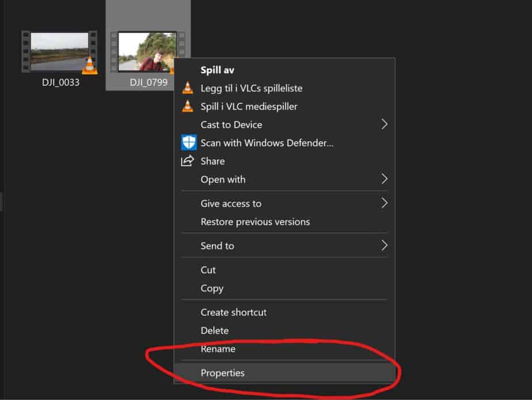Expand the Give access to submenu arrow
Viewport: 532px width, 400px height.
[384, 203]
